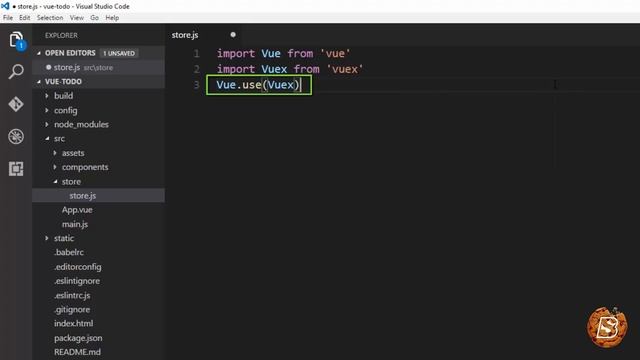640x360 pixels.
Task: Open the View menu
Action: click(x=76, y=18)
